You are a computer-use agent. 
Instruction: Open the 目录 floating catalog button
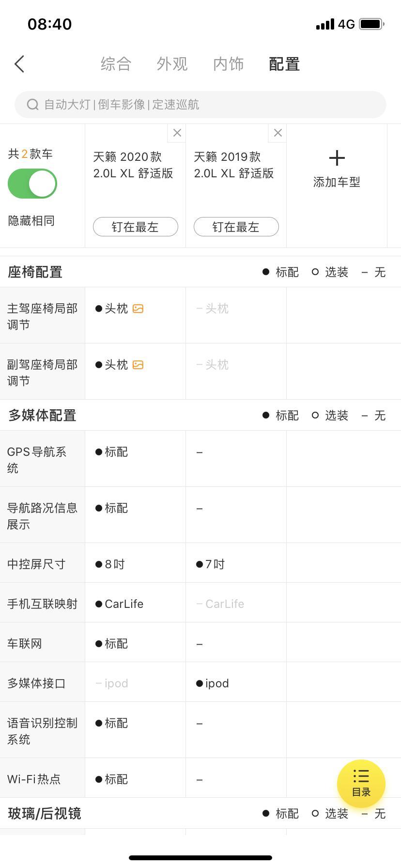(x=361, y=783)
